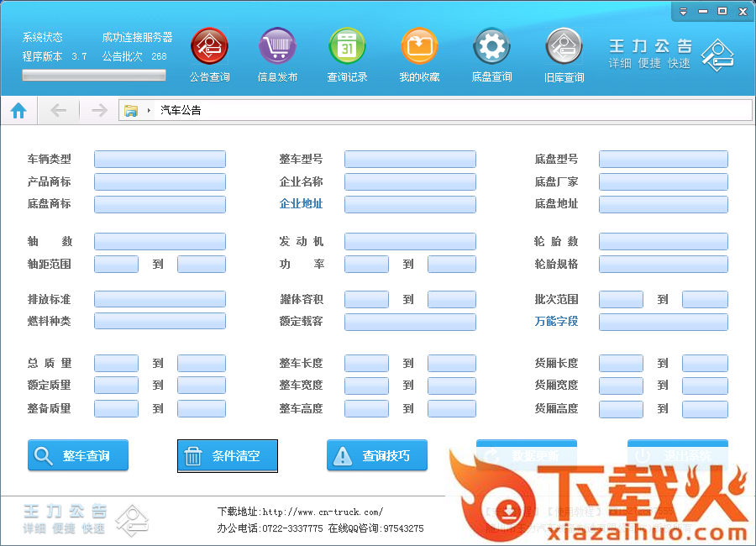Click the forward arrow navigation icon

pos(99,110)
